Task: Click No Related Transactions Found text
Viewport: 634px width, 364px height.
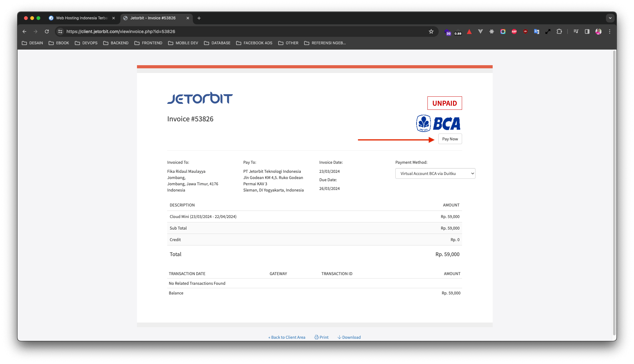Action: pyautogui.click(x=197, y=283)
